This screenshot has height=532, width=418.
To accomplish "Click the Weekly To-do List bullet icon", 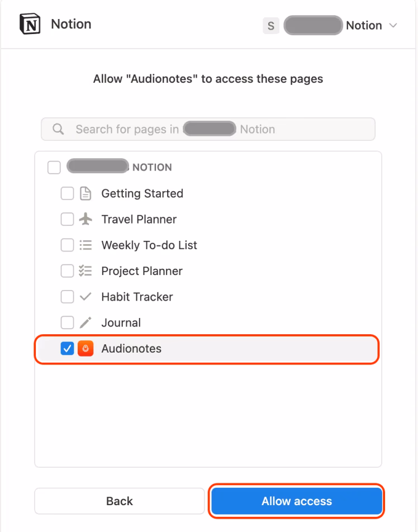I will click(x=85, y=245).
